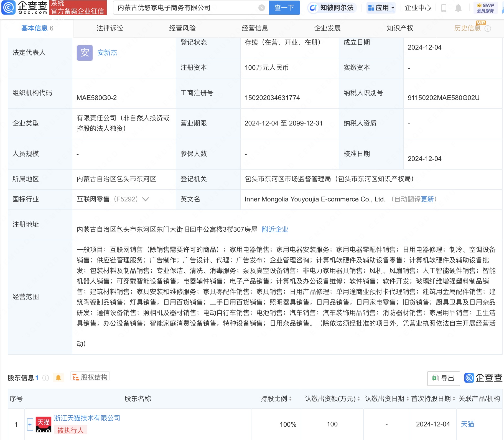Image resolution: width=504 pixels, height=440 pixels.
Task: Sort by 认缴出资额 column
Action: [358, 399]
